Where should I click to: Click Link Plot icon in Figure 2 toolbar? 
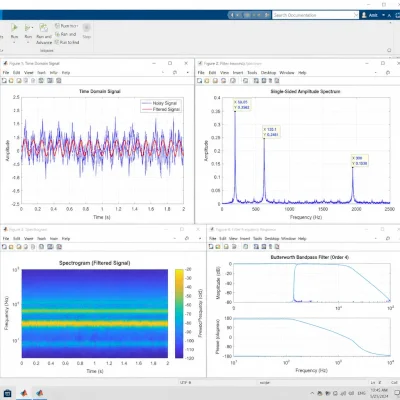(245, 80)
